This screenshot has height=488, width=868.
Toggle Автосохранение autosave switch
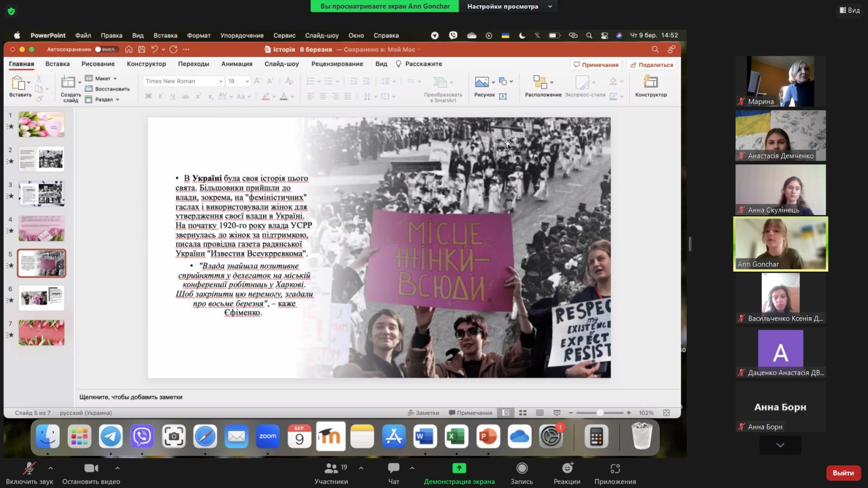coord(105,49)
